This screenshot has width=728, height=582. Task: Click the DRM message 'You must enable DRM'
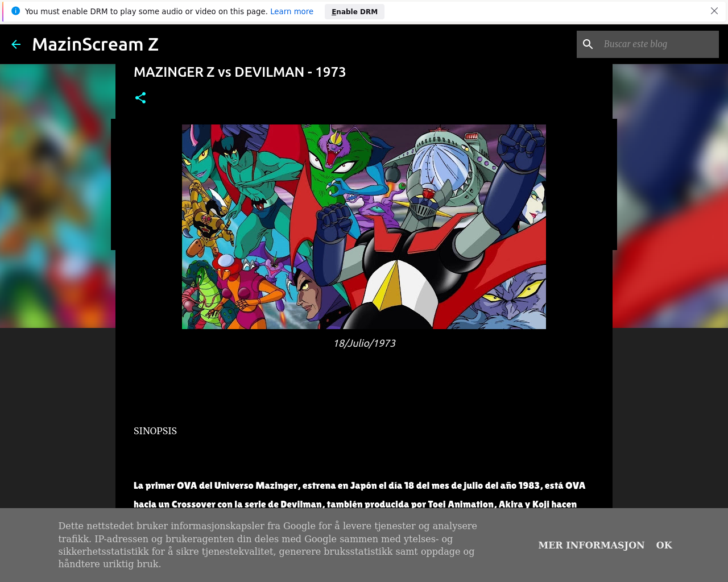click(x=146, y=11)
